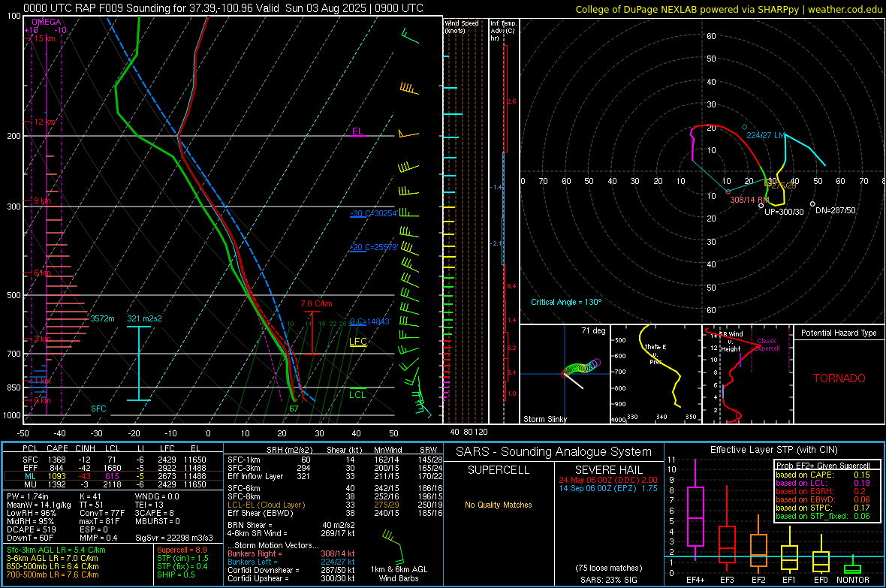Screen dimensions: 886x588
Task: Click the based on CAPE: 0.15 probability
Action: (823, 475)
